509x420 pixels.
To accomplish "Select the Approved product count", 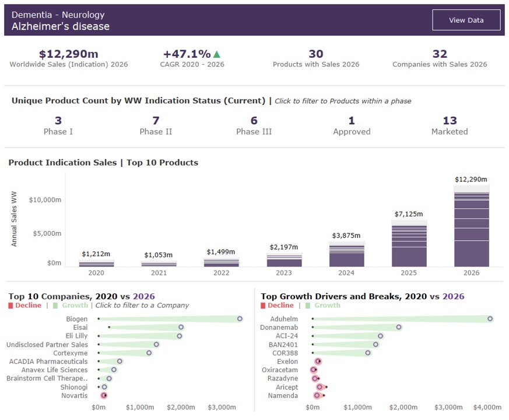I will coord(352,121).
